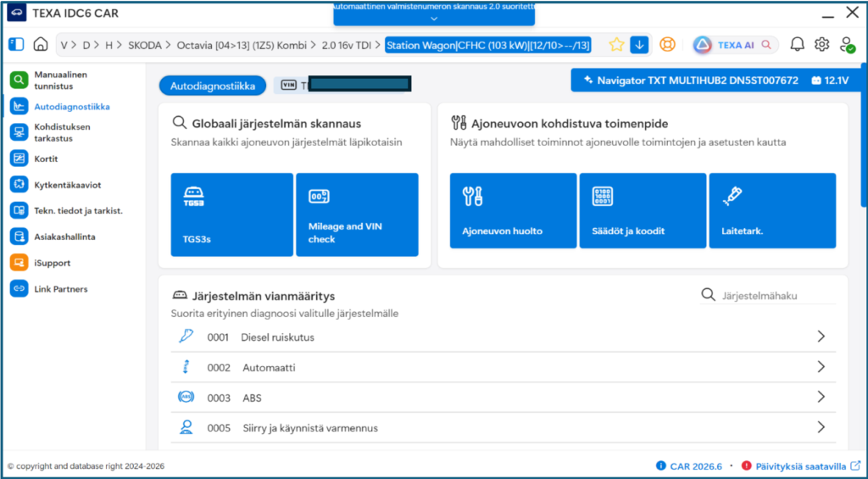Click the Autodiagnostiikka pill tab
This screenshot has height=479, width=868.
pos(213,86)
